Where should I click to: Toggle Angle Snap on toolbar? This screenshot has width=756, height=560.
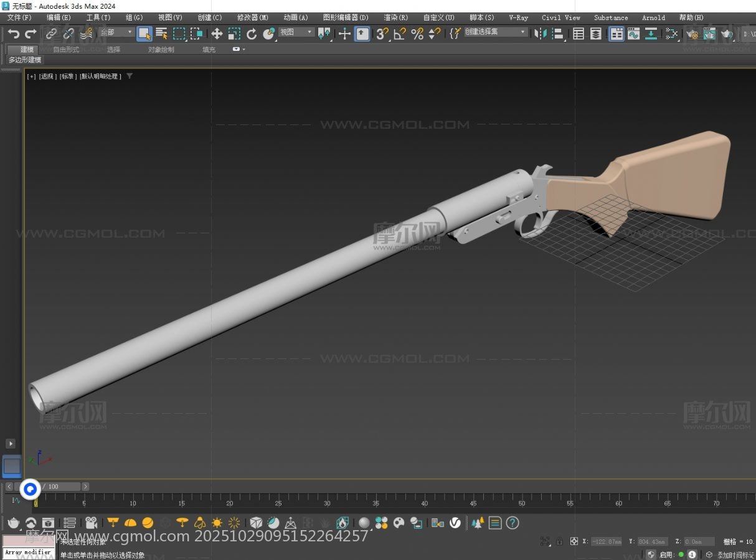[x=400, y=34]
